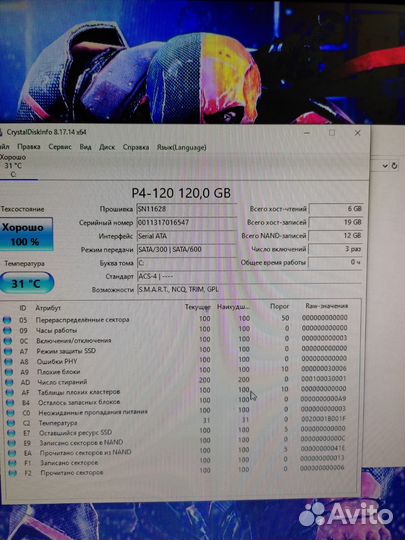This screenshot has width=405, height=540.
Task: Select the Перераспределённые сектора attribute text
Action: pyautogui.click(x=82, y=320)
